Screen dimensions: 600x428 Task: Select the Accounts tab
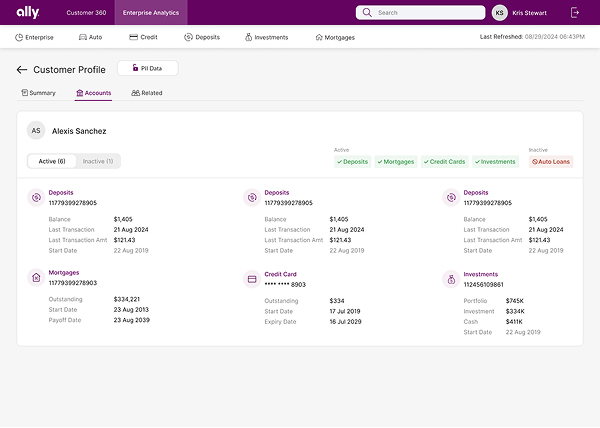click(93, 93)
